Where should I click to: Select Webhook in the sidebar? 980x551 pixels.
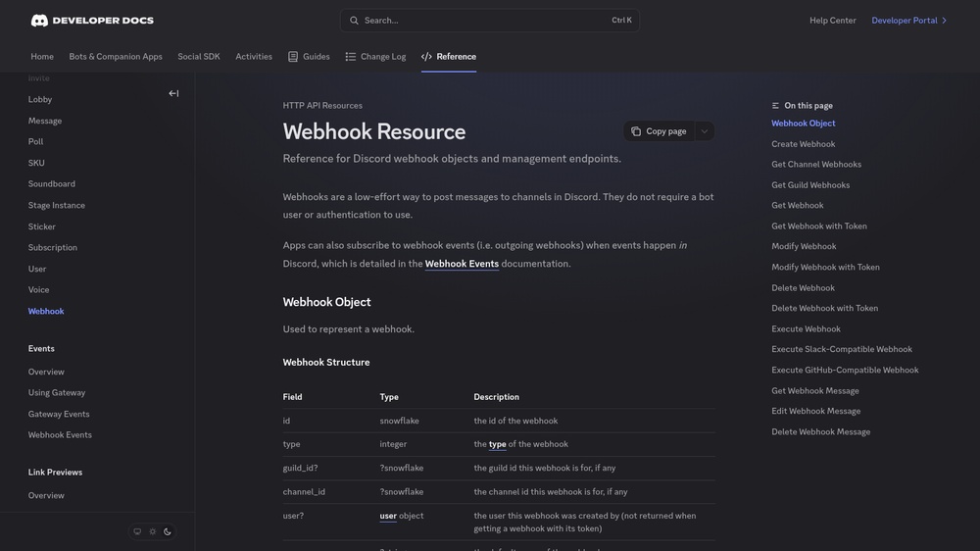[46, 312]
